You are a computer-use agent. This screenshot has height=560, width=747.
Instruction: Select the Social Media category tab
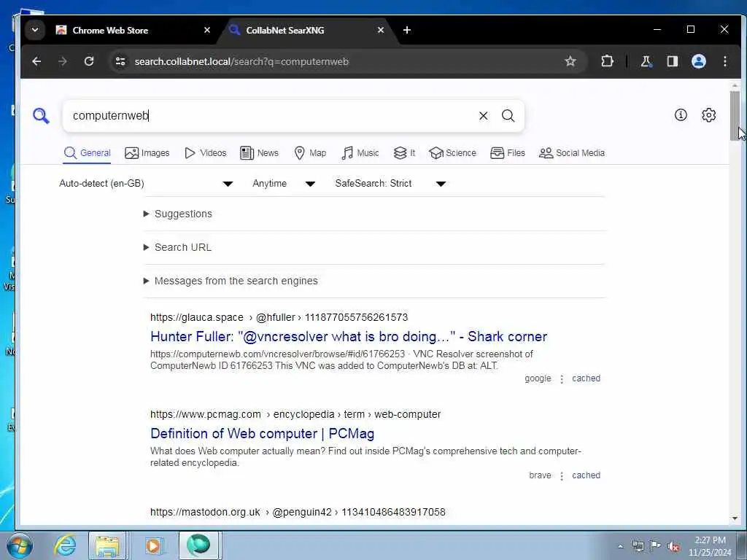[x=572, y=153]
